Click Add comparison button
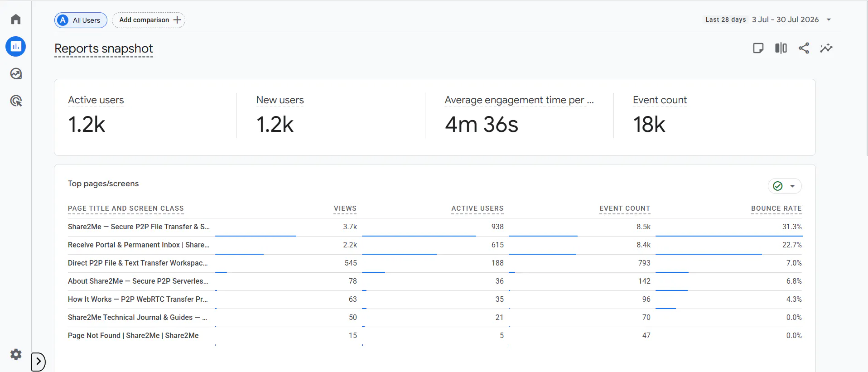This screenshot has height=372, width=868. point(149,20)
